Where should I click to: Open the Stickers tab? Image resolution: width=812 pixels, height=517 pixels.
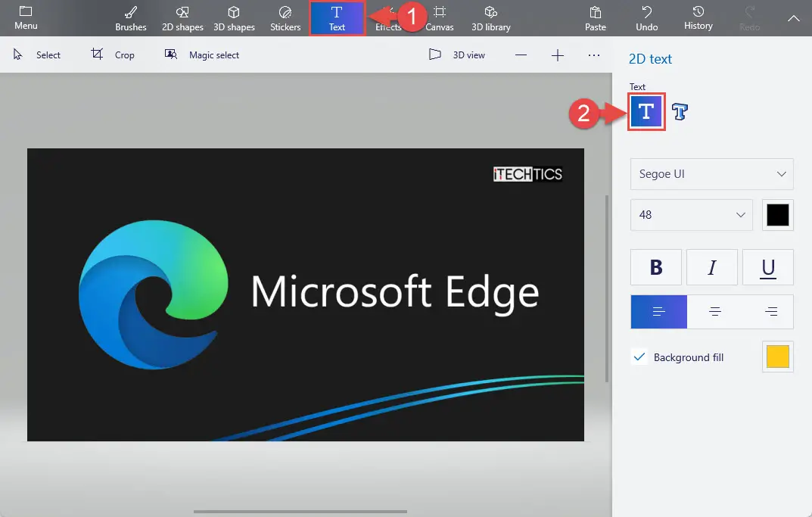point(285,19)
